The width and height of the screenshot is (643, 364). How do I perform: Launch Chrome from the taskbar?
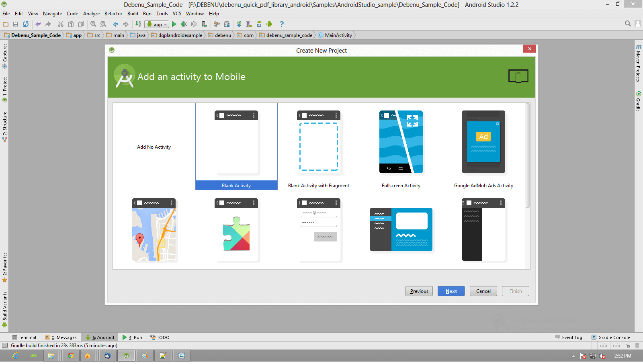point(70,356)
